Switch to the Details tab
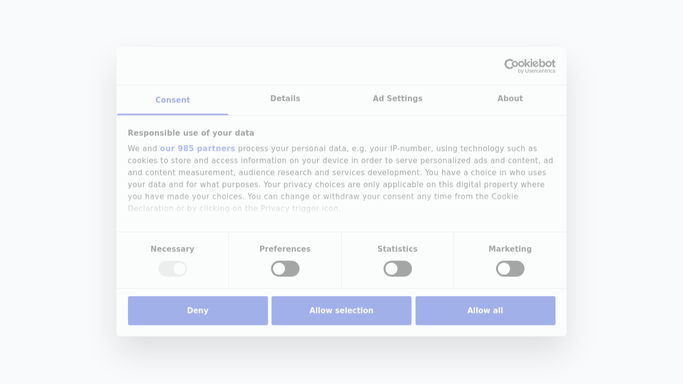This screenshot has width=683, height=384. [x=285, y=99]
